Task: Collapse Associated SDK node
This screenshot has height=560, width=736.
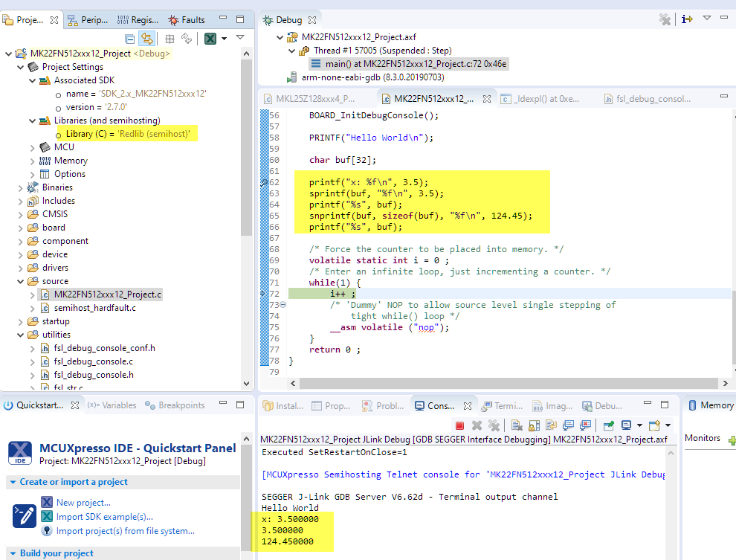Action: [x=32, y=81]
